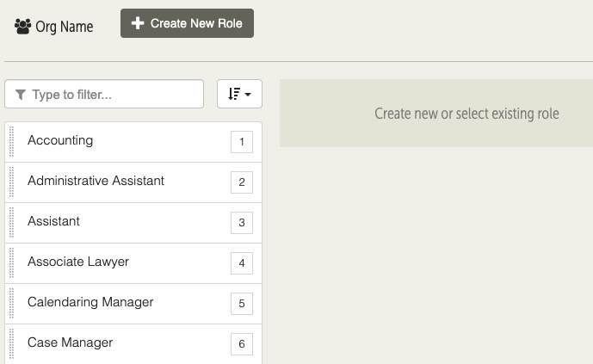
Task: Select the Accounting role
Action: (133, 142)
